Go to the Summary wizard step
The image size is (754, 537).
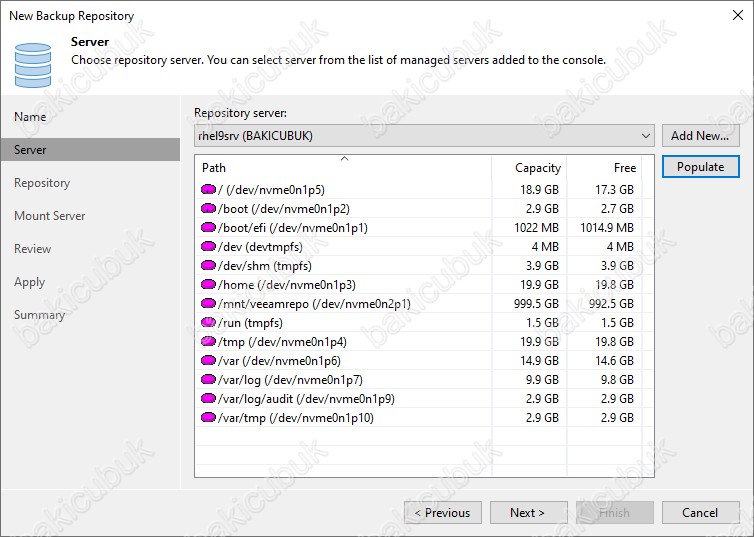pos(39,315)
